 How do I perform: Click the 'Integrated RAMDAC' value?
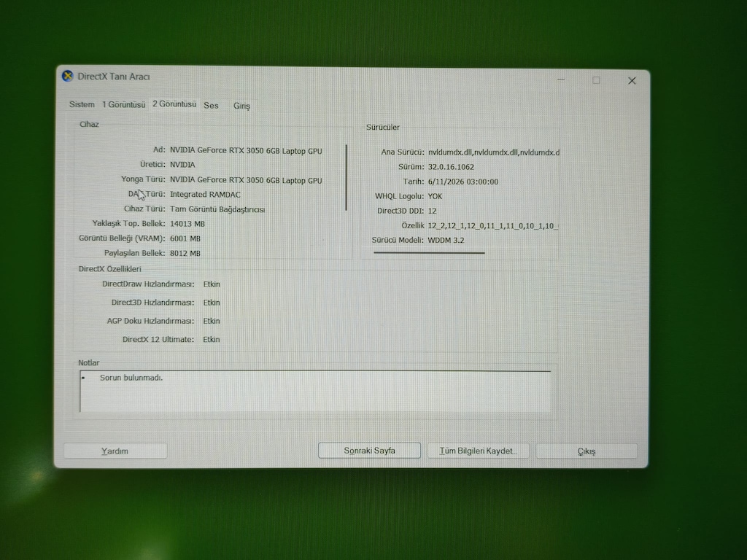click(205, 194)
